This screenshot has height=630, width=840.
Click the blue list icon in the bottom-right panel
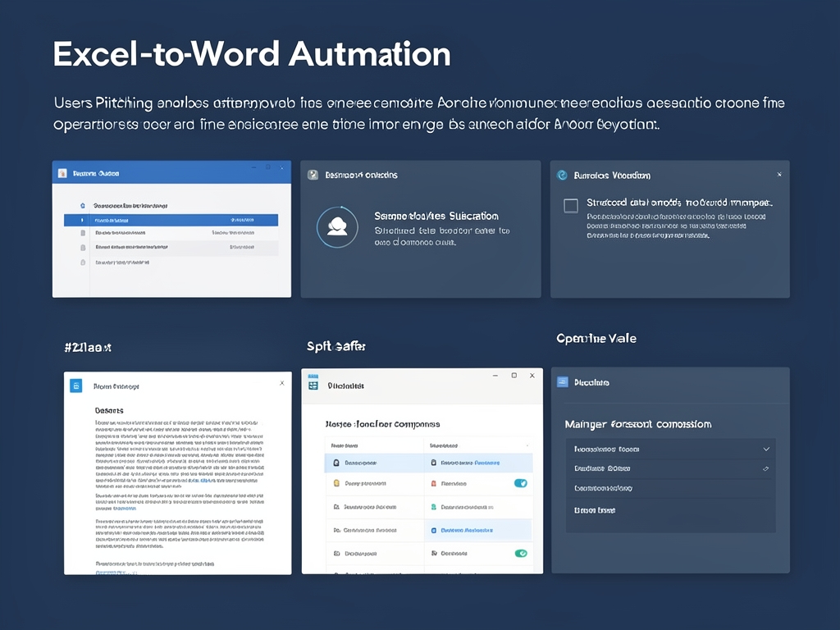[x=563, y=382]
